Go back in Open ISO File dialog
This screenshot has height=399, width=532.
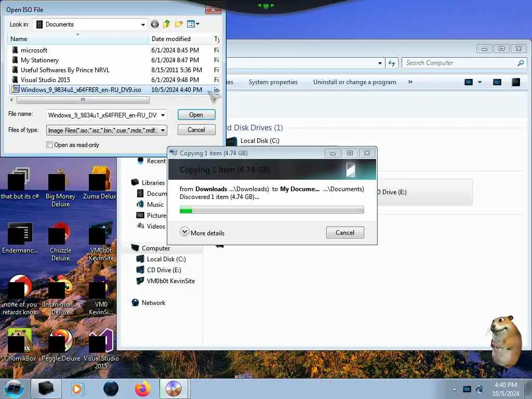155,24
